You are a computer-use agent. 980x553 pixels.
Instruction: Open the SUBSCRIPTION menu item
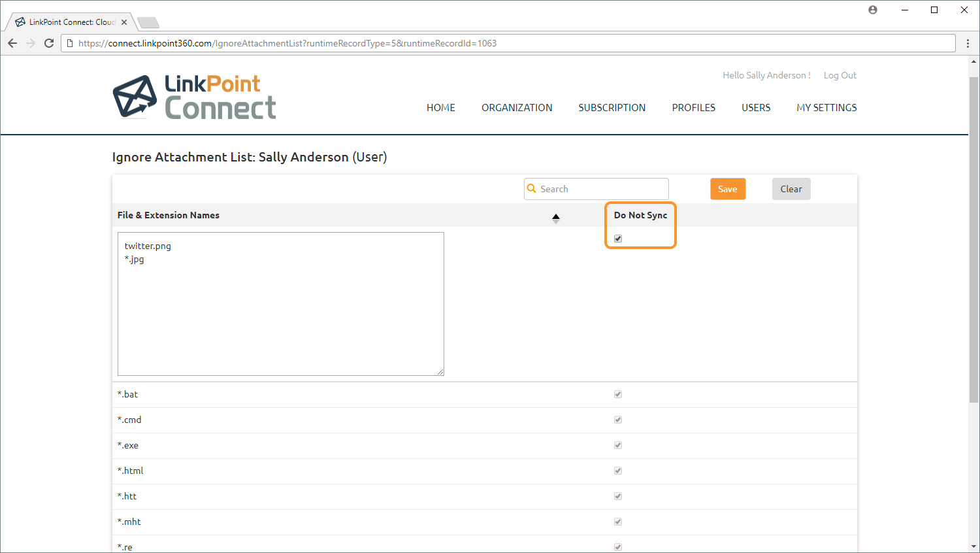(x=612, y=108)
